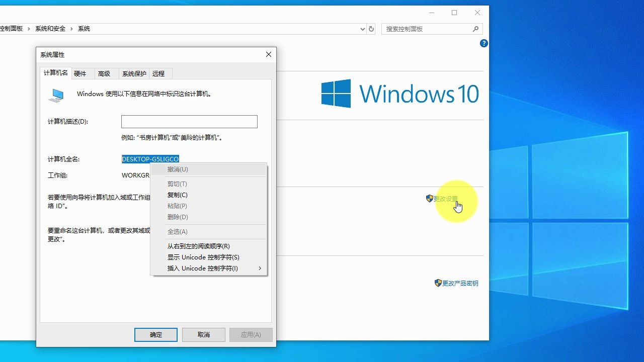644x362 pixels.
Task: Click 控制面板 in the breadcrumb
Action: [x=11, y=29]
